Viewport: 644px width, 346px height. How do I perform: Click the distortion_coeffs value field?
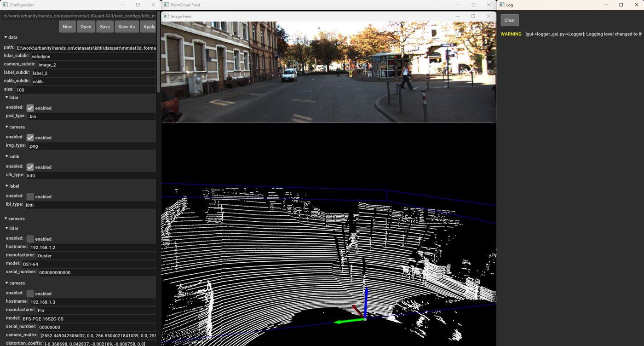(x=99, y=344)
